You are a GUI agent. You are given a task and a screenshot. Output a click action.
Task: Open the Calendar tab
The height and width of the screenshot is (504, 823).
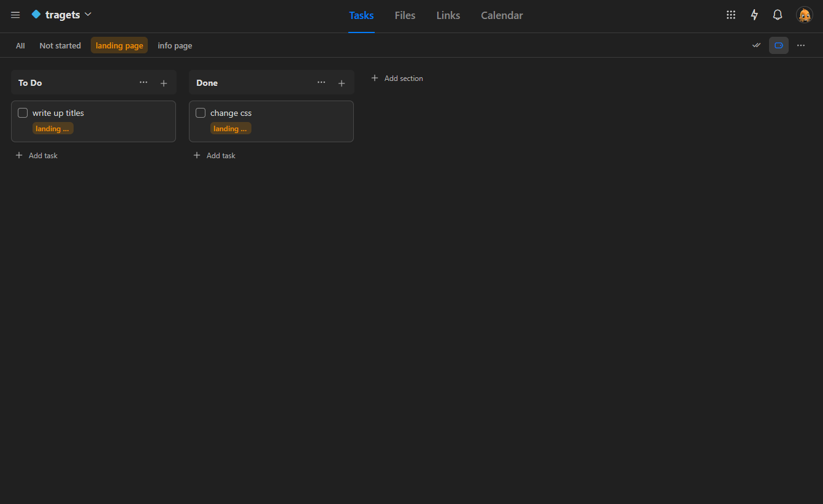point(502,15)
